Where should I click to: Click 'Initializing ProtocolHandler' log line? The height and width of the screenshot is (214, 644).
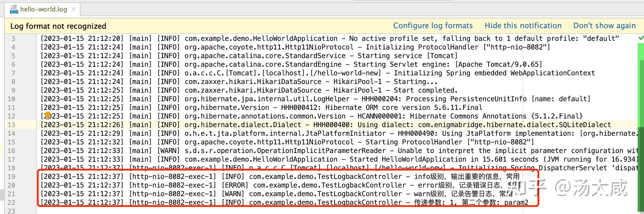(295, 47)
